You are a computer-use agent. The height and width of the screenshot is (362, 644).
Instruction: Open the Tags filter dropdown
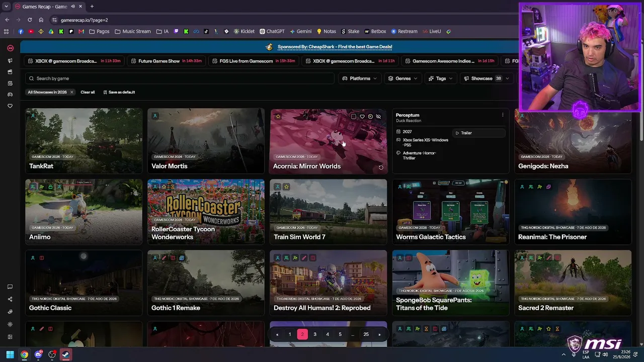click(441, 78)
